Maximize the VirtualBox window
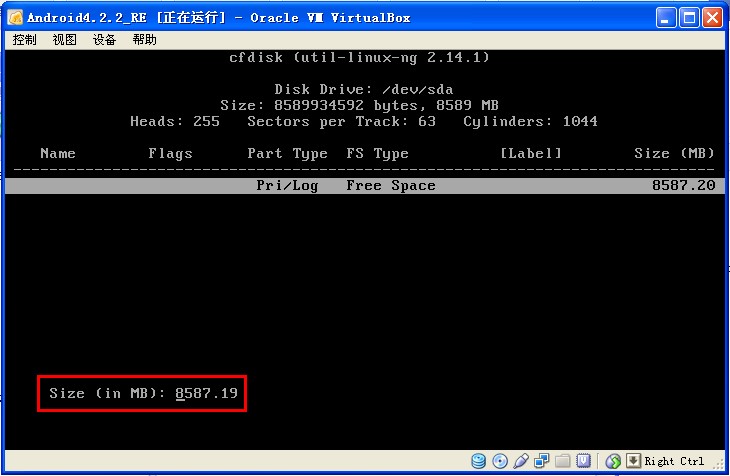 (x=689, y=18)
